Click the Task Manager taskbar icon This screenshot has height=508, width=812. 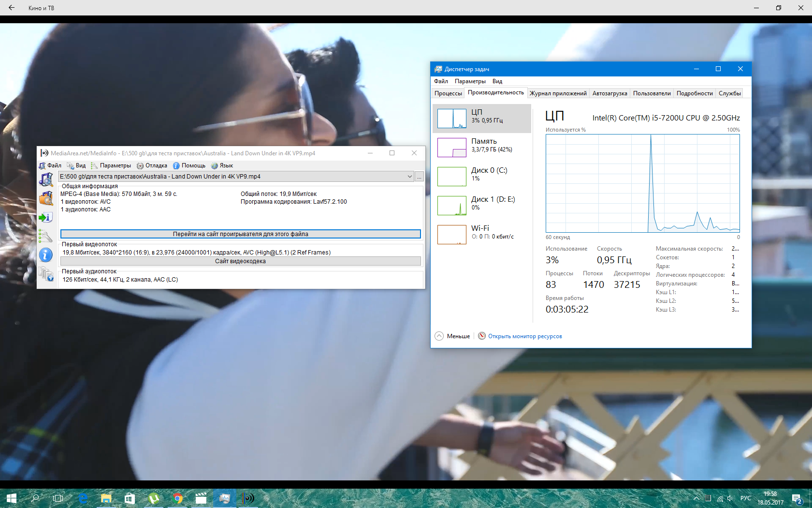tap(225, 498)
